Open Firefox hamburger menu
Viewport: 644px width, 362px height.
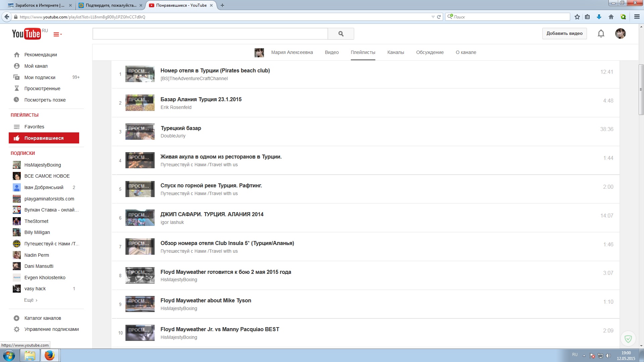tap(637, 17)
